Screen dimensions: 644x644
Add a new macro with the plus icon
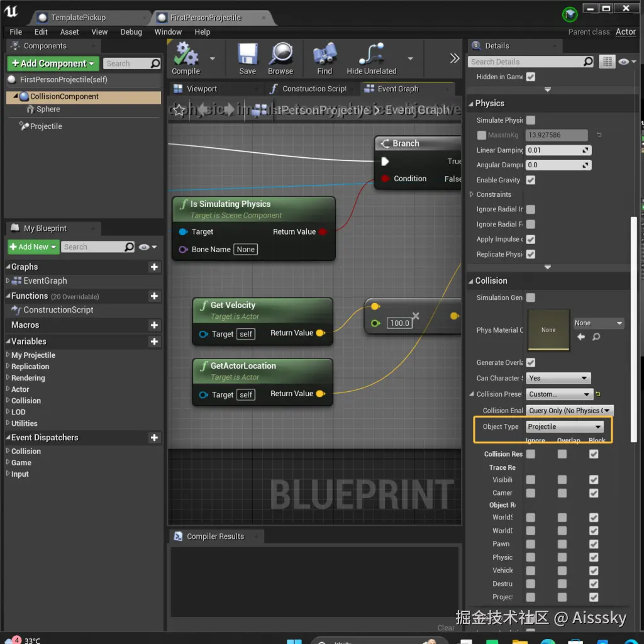coord(154,325)
